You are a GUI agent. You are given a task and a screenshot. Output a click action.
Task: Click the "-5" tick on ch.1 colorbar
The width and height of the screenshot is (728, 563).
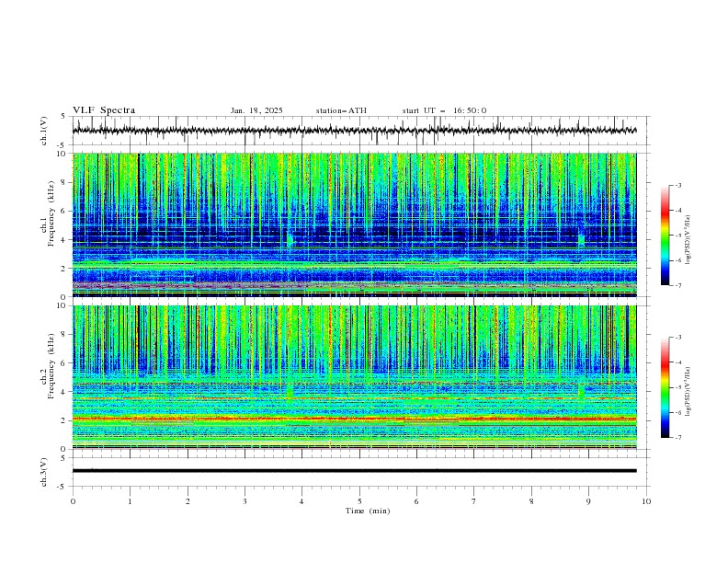(677, 236)
